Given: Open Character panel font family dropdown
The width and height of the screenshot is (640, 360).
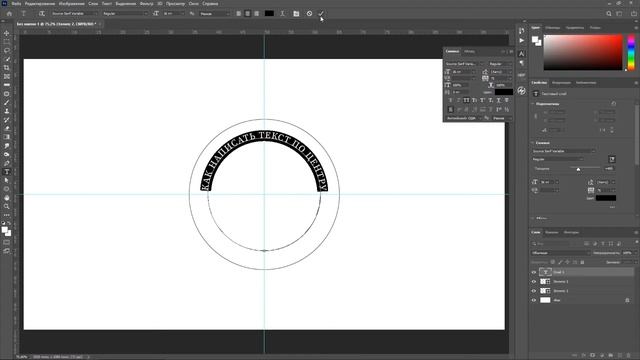Looking at the screenshot, I should (465, 64).
